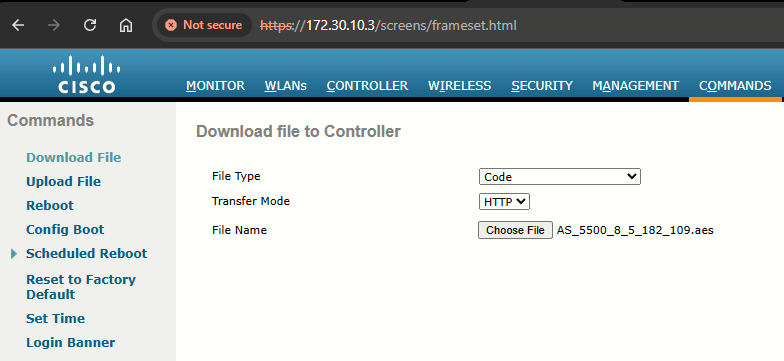Open the Login Banner page
Image resolution: width=784 pixels, height=361 pixels.
point(70,342)
